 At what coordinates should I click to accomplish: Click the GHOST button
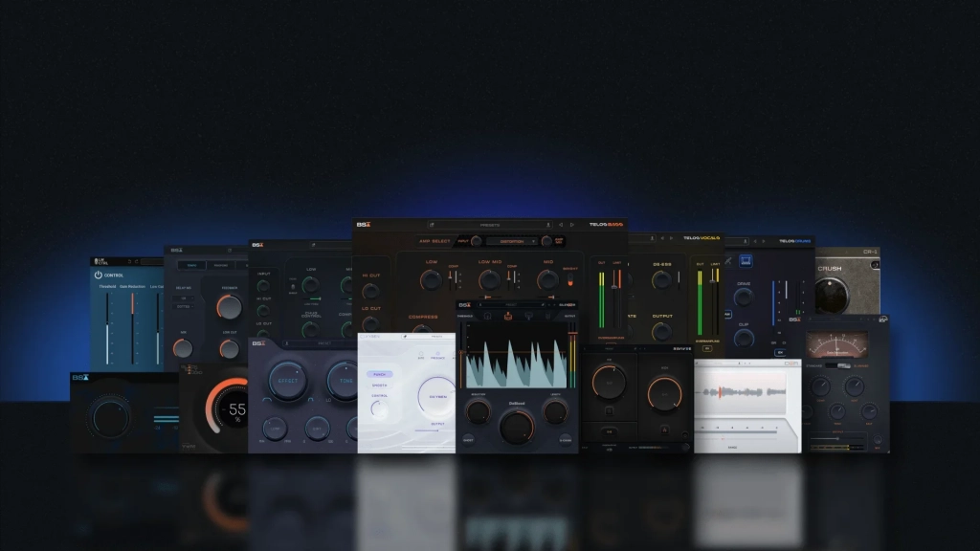468,440
